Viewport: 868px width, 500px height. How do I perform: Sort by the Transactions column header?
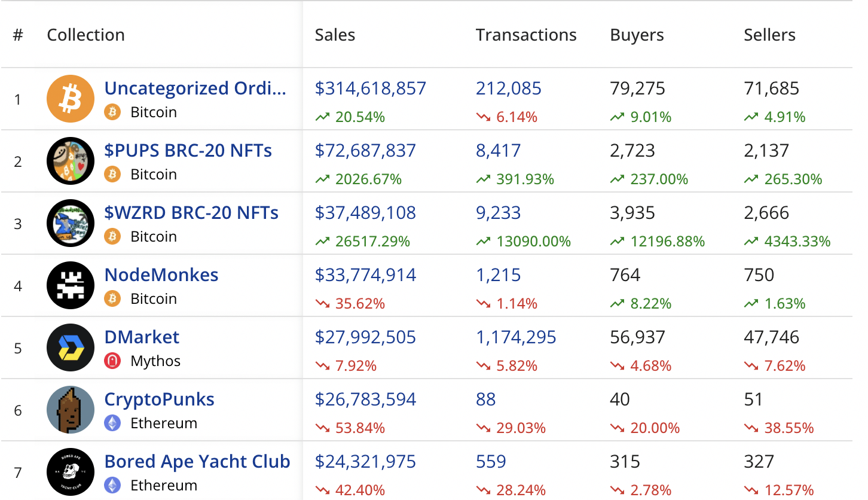pos(526,35)
